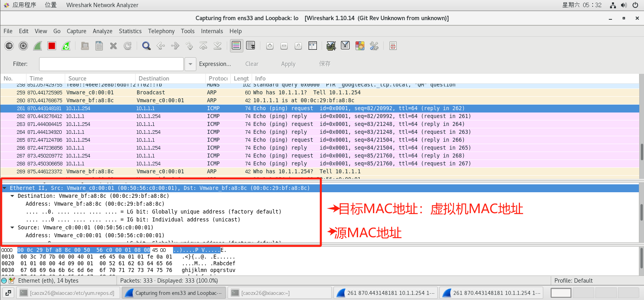Collapse the Destination Vmware_bf:a8:8c node
The height and width of the screenshot is (300, 644).
point(12,196)
